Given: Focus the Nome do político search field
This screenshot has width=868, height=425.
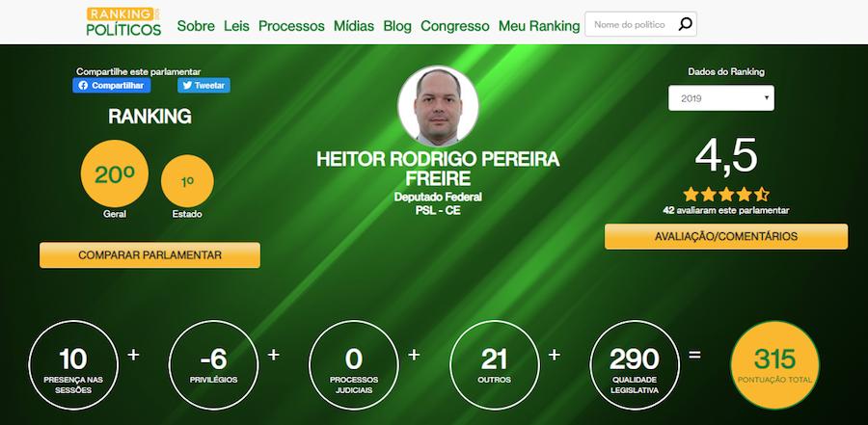Looking at the screenshot, I should (x=632, y=24).
